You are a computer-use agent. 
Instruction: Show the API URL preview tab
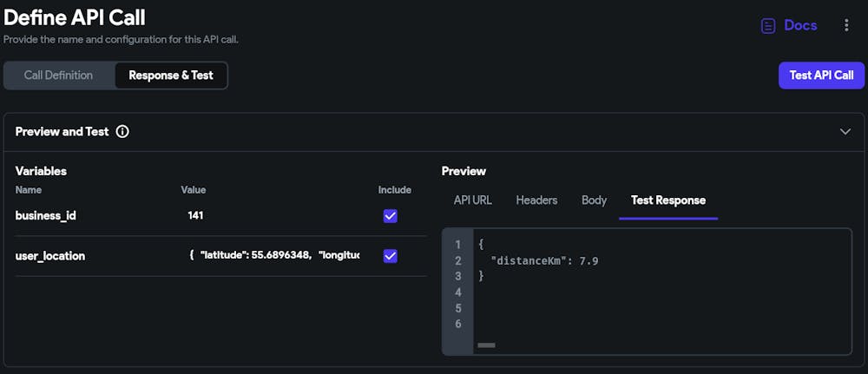tap(473, 200)
